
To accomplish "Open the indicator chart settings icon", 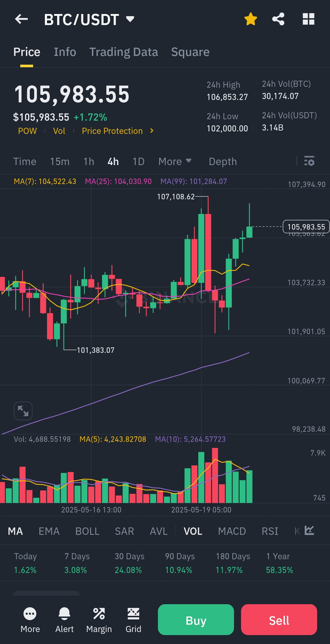I will click(309, 530).
